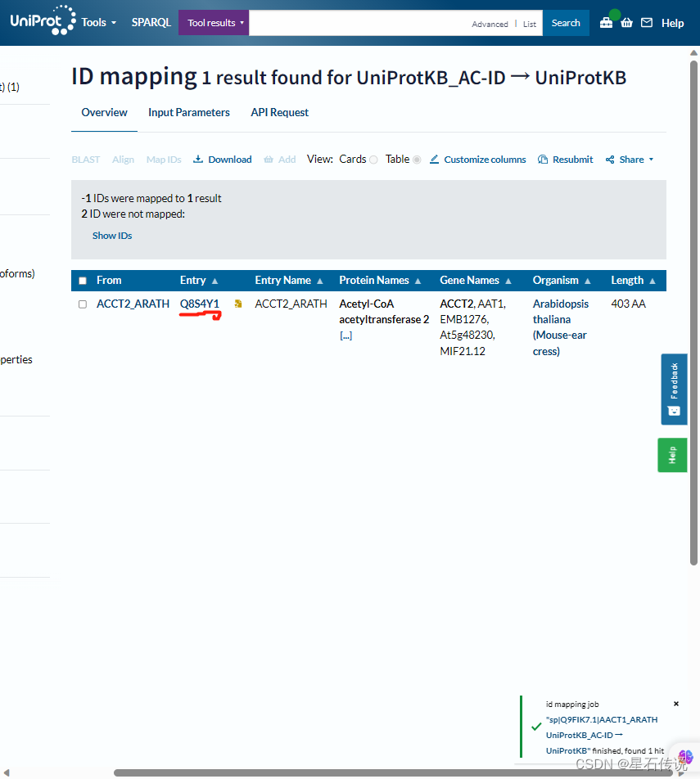The height and width of the screenshot is (779, 700).
Task: Click the Share icon
Action: tap(609, 160)
